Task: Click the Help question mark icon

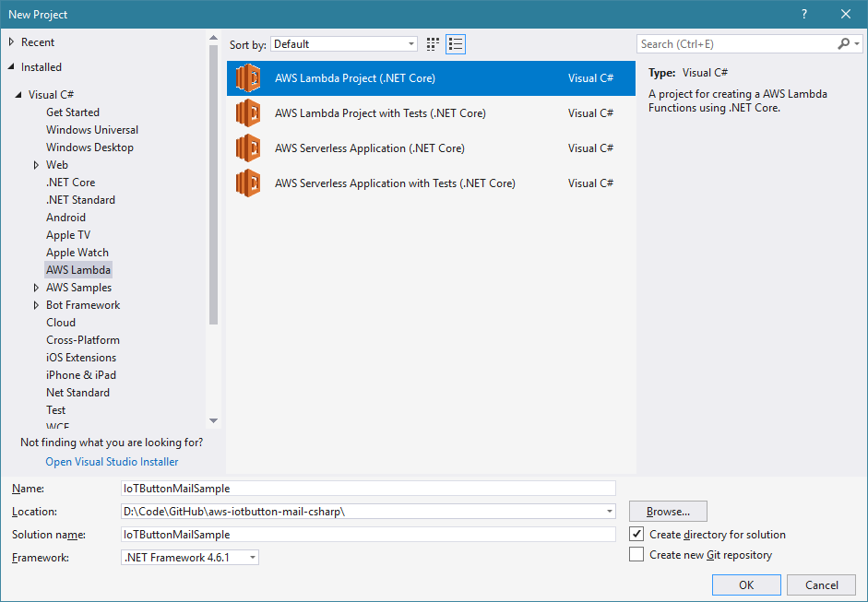Action: click(804, 14)
